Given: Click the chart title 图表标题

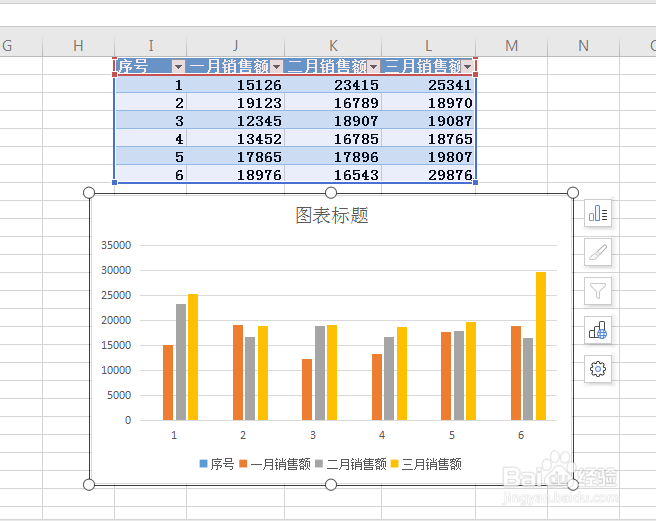Looking at the screenshot, I should click(332, 216).
